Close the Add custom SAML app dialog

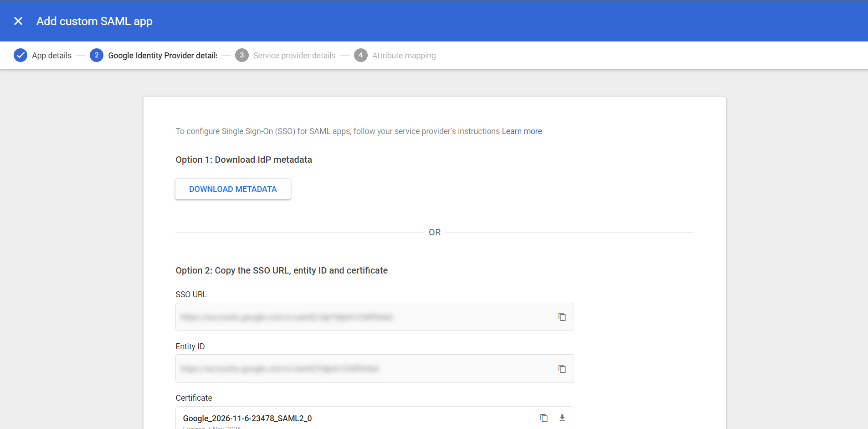point(18,21)
